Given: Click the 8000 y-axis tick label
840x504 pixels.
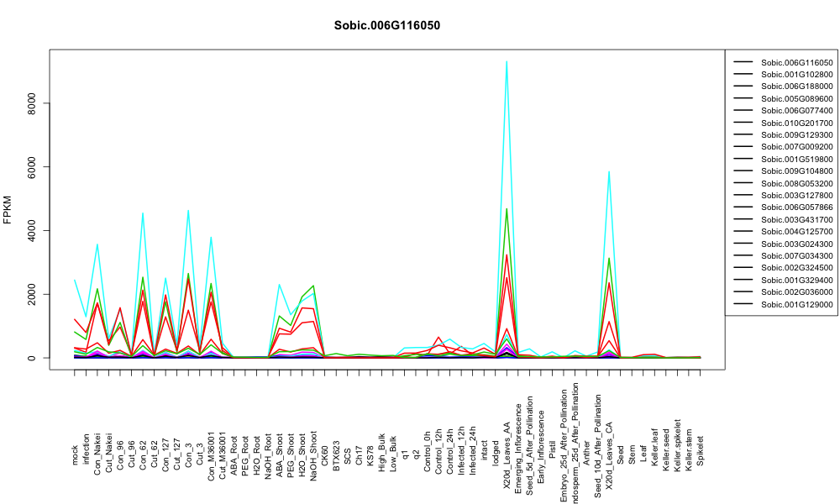Looking at the screenshot, I should click(33, 102).
